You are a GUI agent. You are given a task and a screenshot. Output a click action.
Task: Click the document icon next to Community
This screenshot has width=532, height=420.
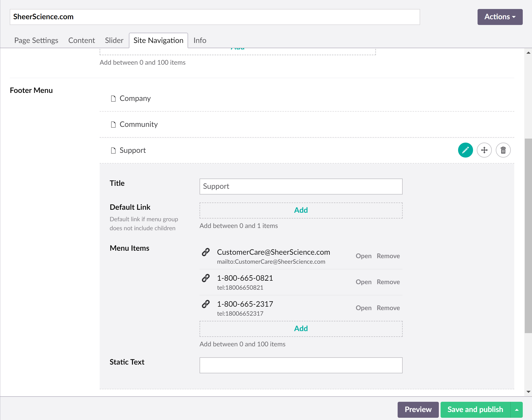(x=113, y=125)
